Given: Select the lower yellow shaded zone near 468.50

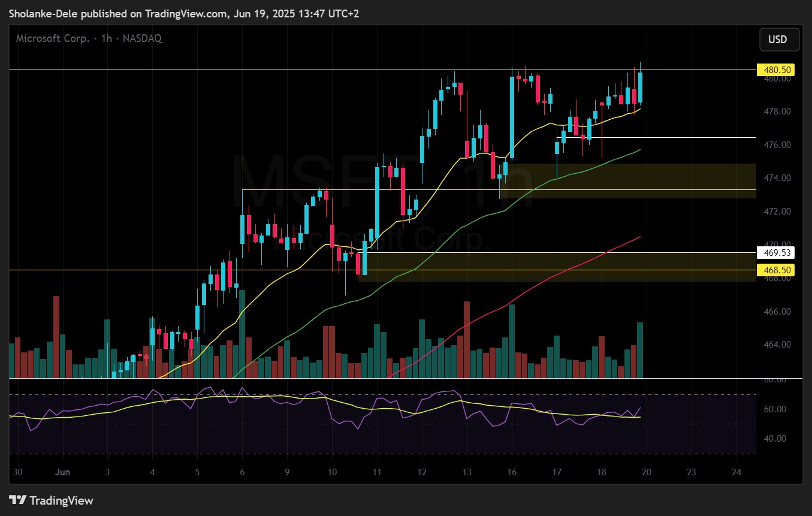Looking at the screenshot, I should (x=559, y=267).
